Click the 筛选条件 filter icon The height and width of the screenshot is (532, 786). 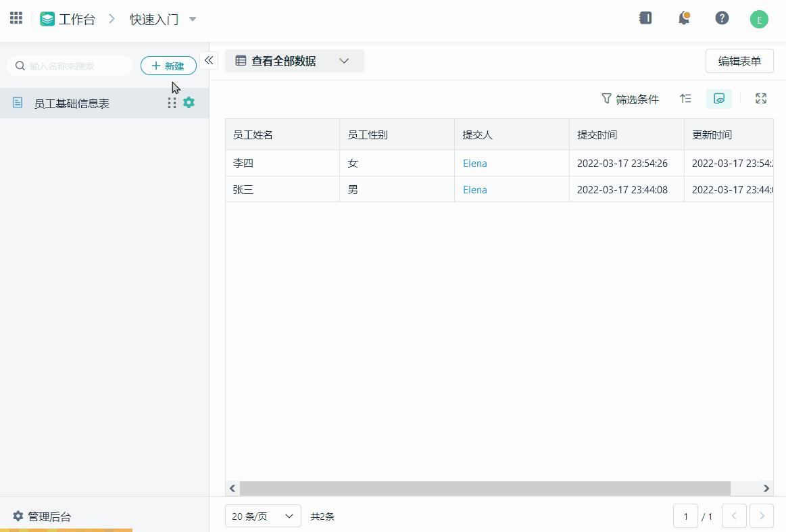[629, 99]
